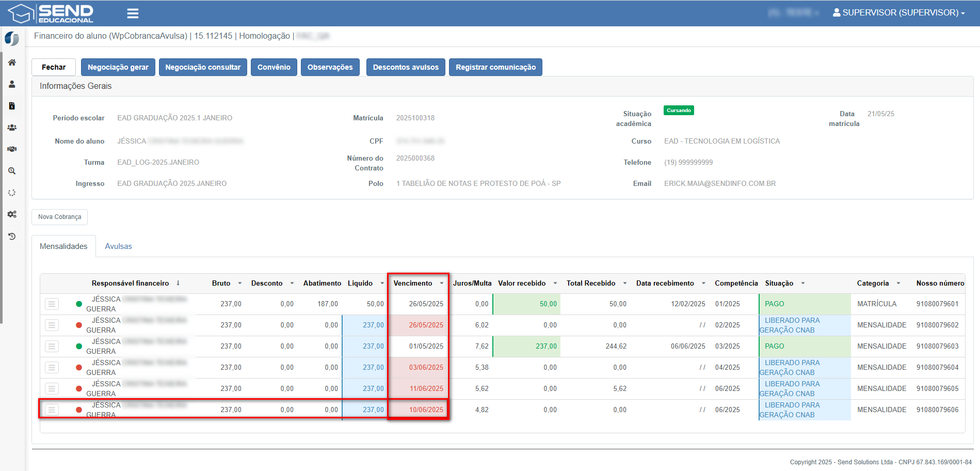
Task: Open Descontos avulsos button
Action: [406, 67]
